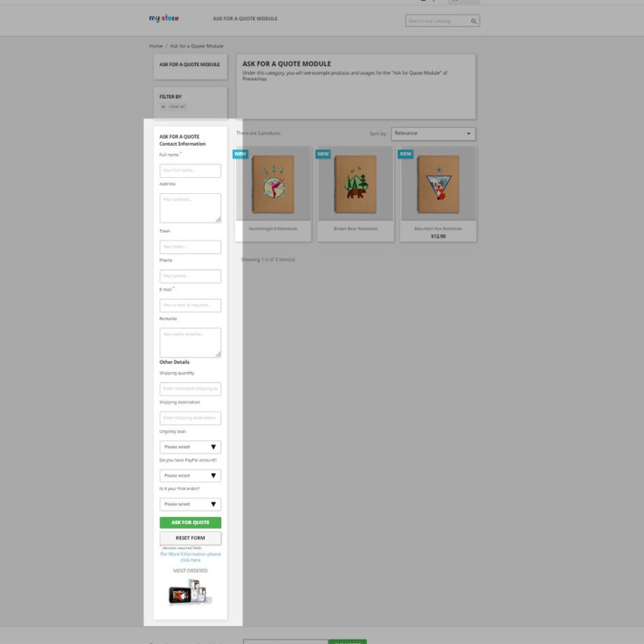Open the Urgency level dropdown
Screen dimensions: 644x644
[191, 447]
